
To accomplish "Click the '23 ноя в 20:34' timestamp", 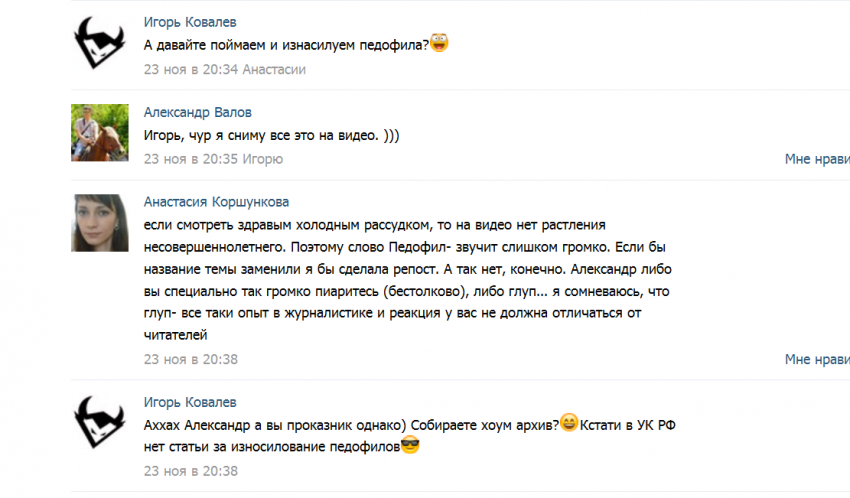I will 191,69.
